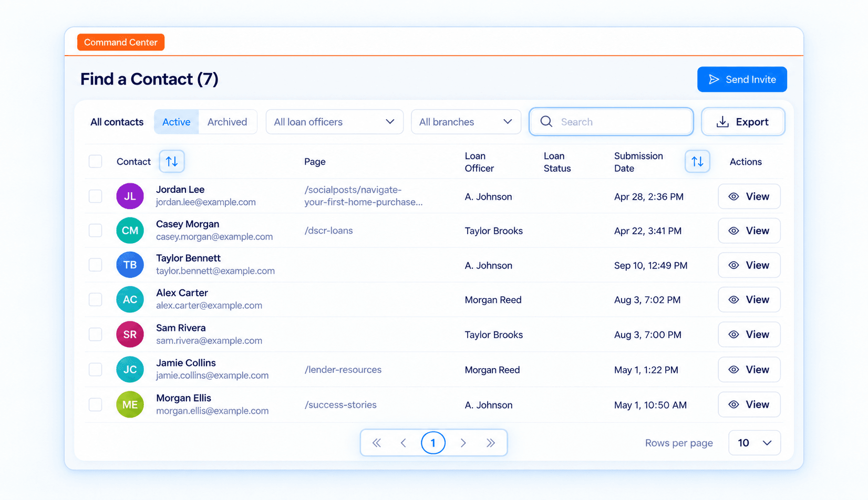868x500 pixels.
Task: Click the JC avatar for Jamie Collins
Action: (x=130, y=369)
